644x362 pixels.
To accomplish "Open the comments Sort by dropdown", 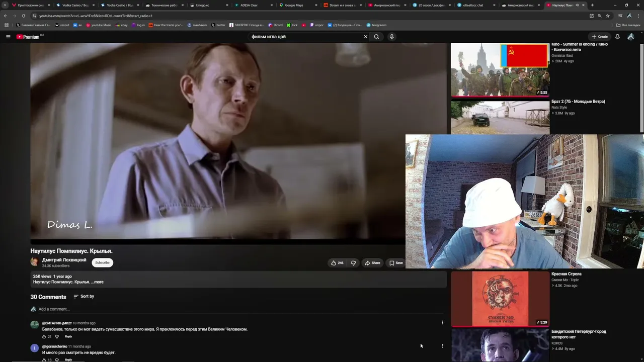I will pos(84,297).
